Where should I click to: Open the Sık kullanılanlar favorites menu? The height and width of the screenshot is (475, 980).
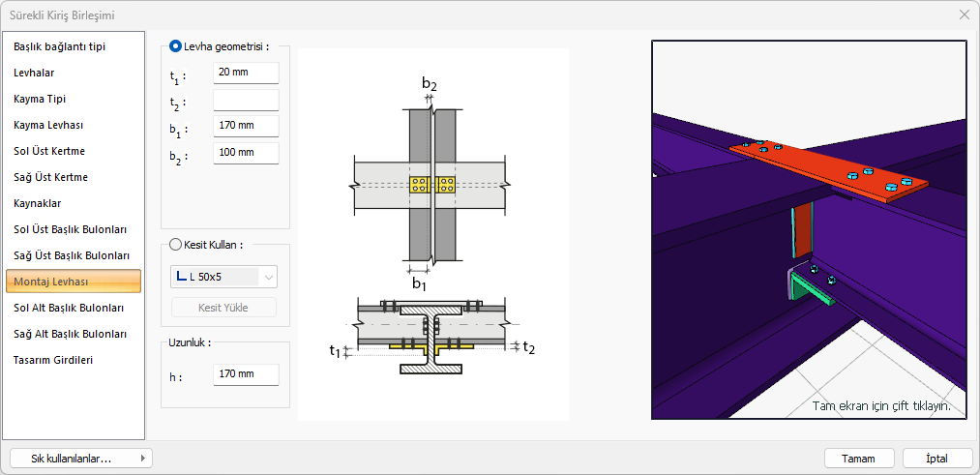pyautogui.click(x=81, y=459)
